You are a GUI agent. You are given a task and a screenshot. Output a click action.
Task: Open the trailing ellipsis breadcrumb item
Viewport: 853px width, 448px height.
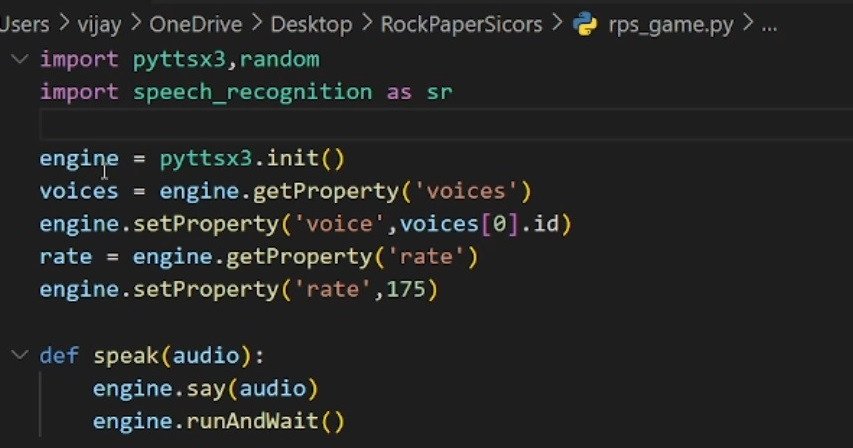770,25
